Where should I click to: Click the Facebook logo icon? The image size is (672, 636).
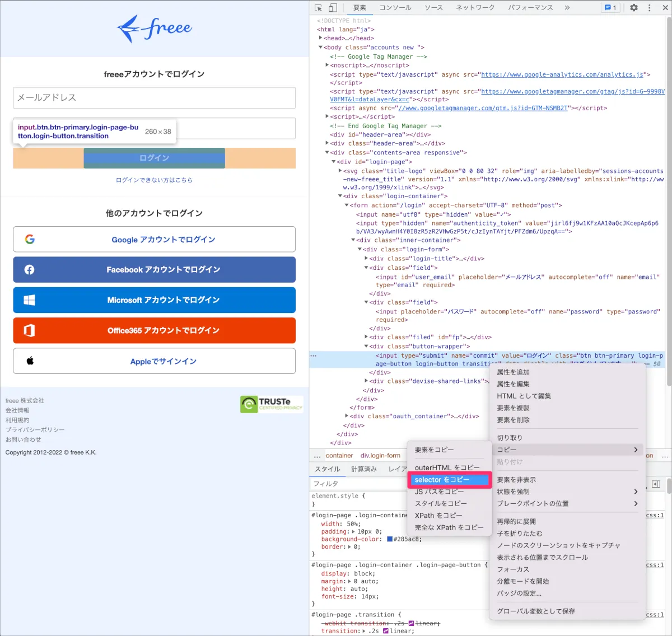click(30, 270)
